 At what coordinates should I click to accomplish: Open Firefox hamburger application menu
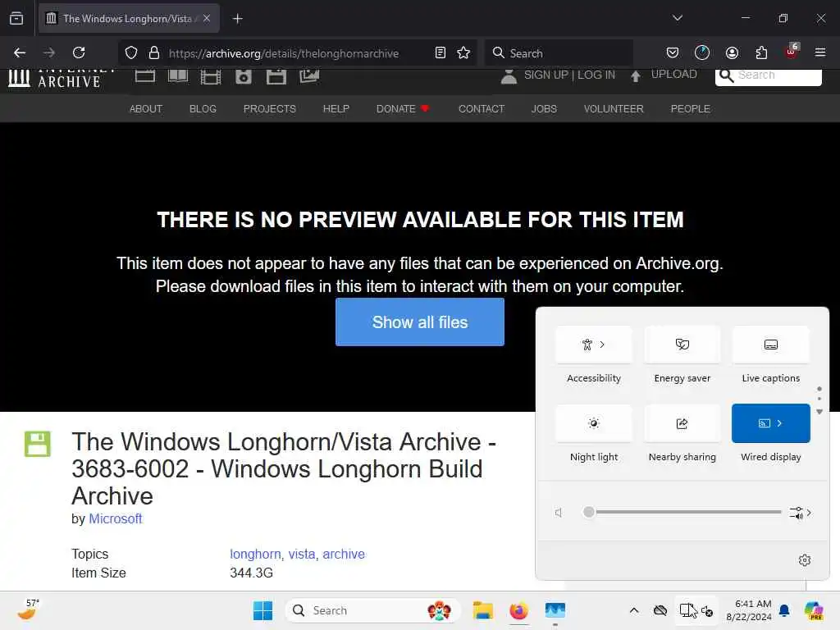coord(820,52)
